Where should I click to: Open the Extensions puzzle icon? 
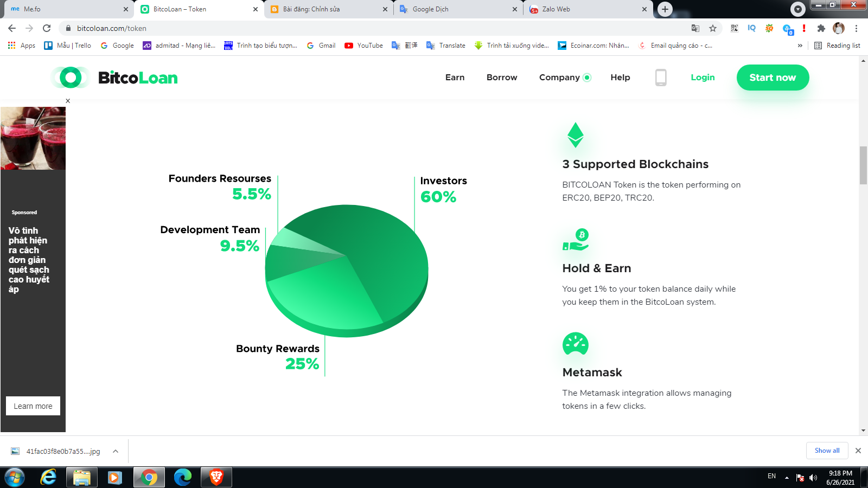pyautogui.click(x=821, y=28)
